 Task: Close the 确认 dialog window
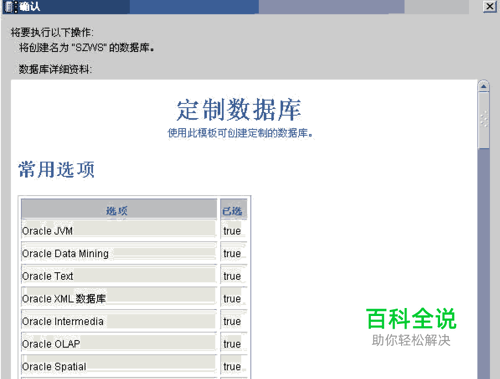point(490,6)
